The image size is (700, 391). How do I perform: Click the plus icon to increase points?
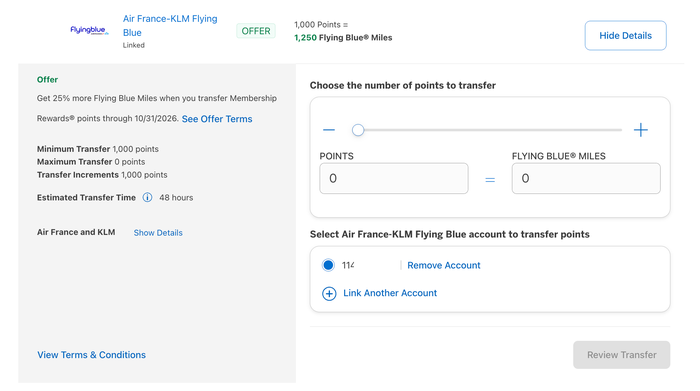tap(641, 130)
